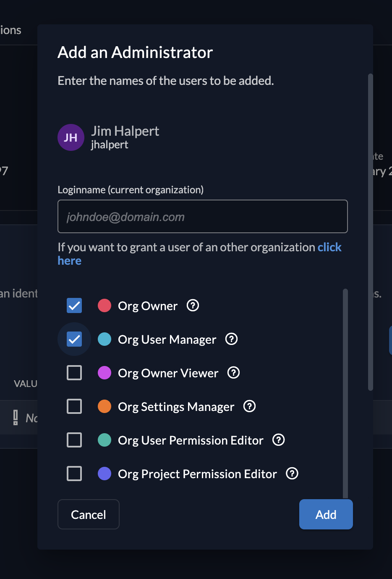Screen dimensions: 392x579
Task: Check the Org User Permission Editor box
Action: (x=74, y=440)
